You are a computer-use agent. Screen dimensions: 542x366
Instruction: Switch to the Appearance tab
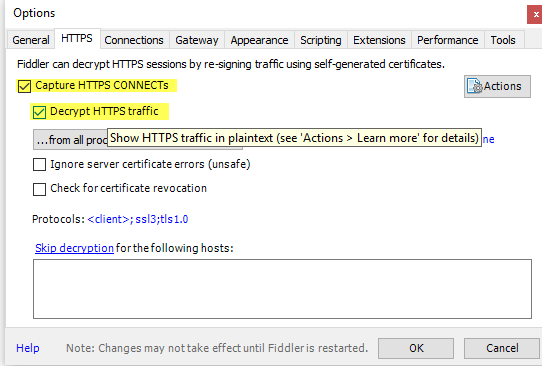[259, 40]
